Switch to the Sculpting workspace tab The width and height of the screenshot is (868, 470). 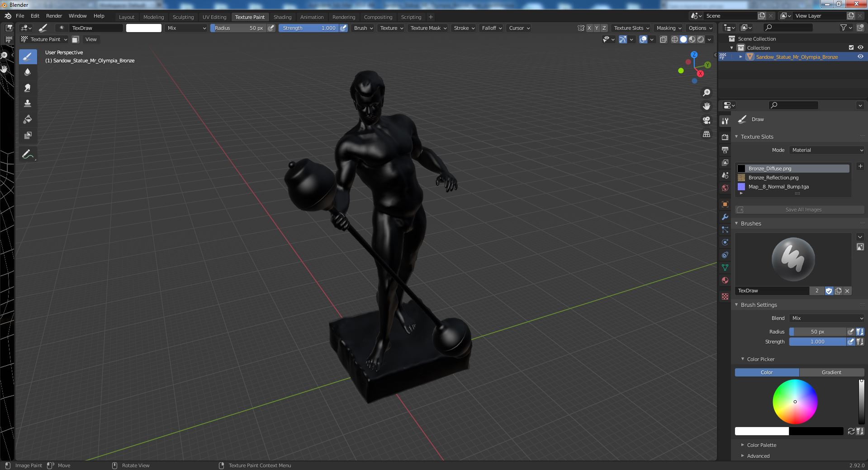183,17
